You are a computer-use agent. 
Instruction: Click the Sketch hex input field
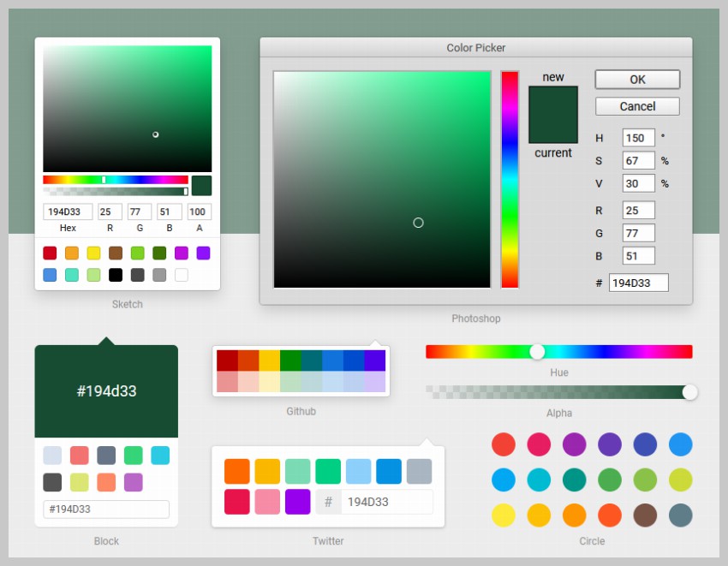pyautogui.click(x=68, y=212)
